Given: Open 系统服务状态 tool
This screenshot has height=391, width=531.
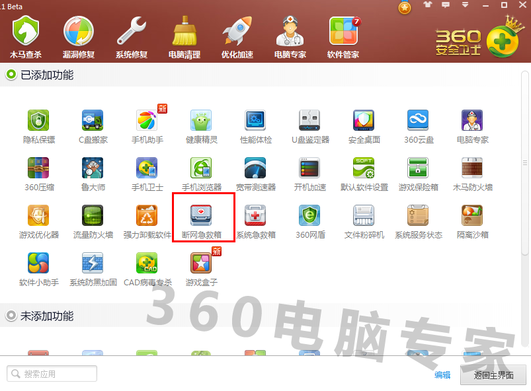Looking at the screenshot, I should (419, 221).
